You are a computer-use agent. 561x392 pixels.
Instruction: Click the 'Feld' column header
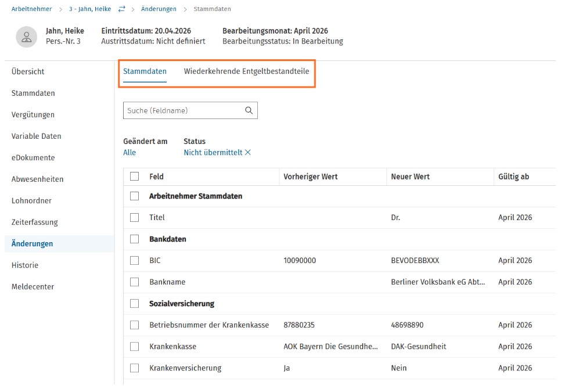tap(157, 177)
